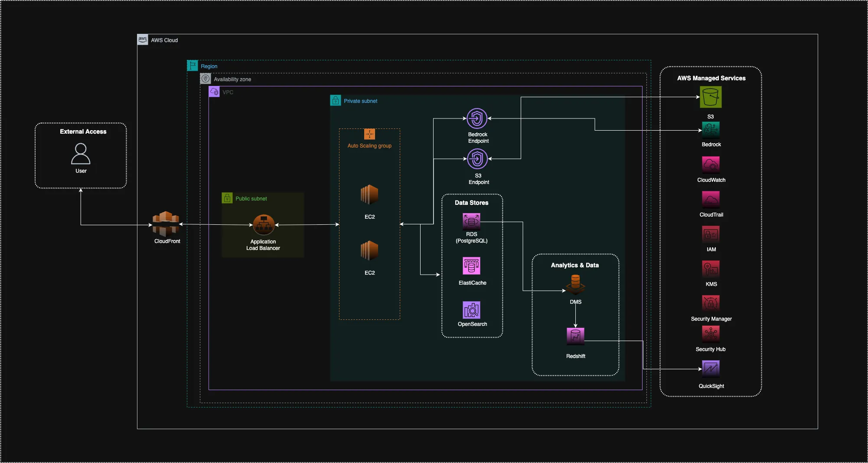This screenshot has height=463, width=868.
Task: Select the VPC cloud icon
Action: coord(214,92)
